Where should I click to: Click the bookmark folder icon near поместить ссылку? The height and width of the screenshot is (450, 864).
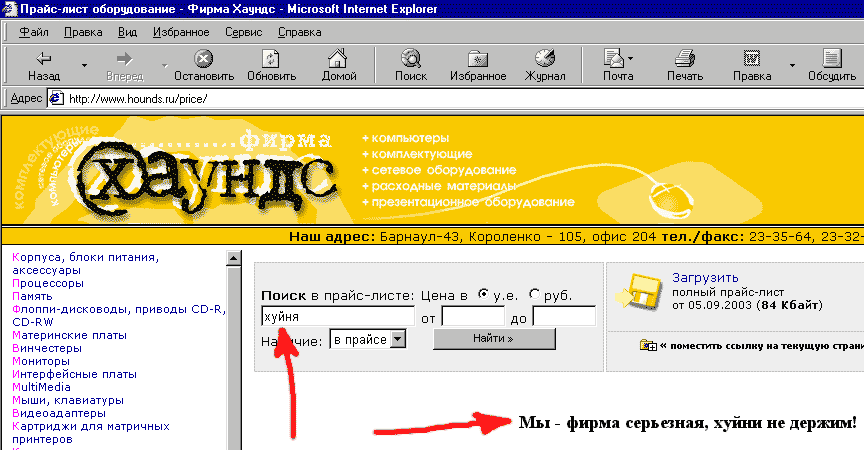click(648, 345)
